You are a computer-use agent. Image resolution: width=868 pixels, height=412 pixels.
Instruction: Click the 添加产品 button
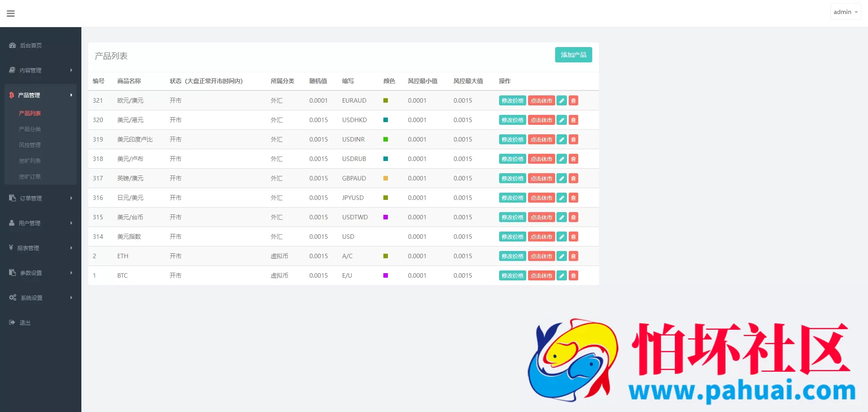click(x=573, y=55)
